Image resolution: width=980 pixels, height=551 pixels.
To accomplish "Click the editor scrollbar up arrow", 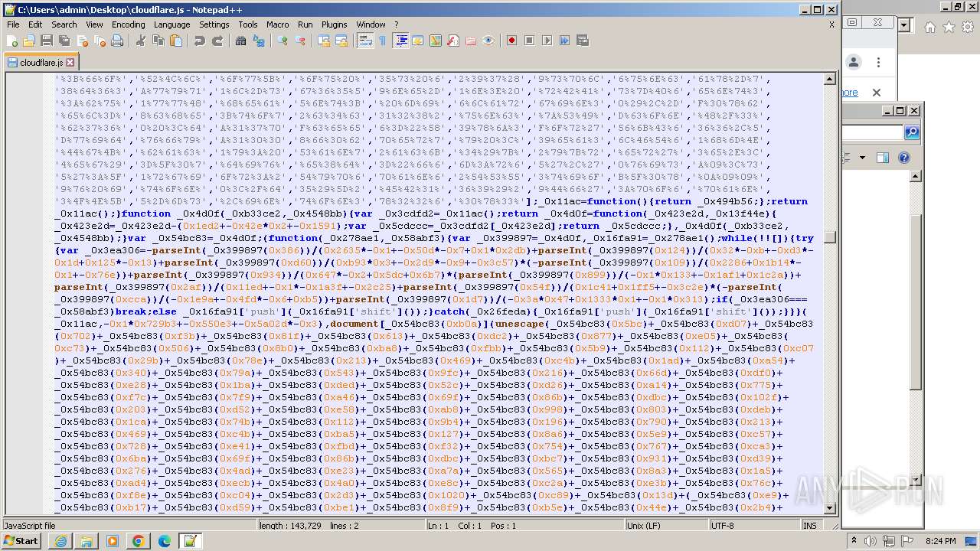I will click(829, 79).
